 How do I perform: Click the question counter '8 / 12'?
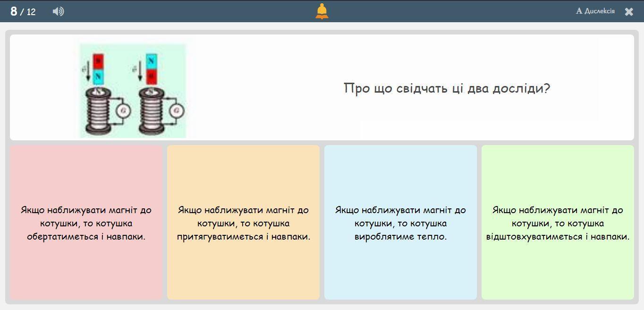coord(23,11)
